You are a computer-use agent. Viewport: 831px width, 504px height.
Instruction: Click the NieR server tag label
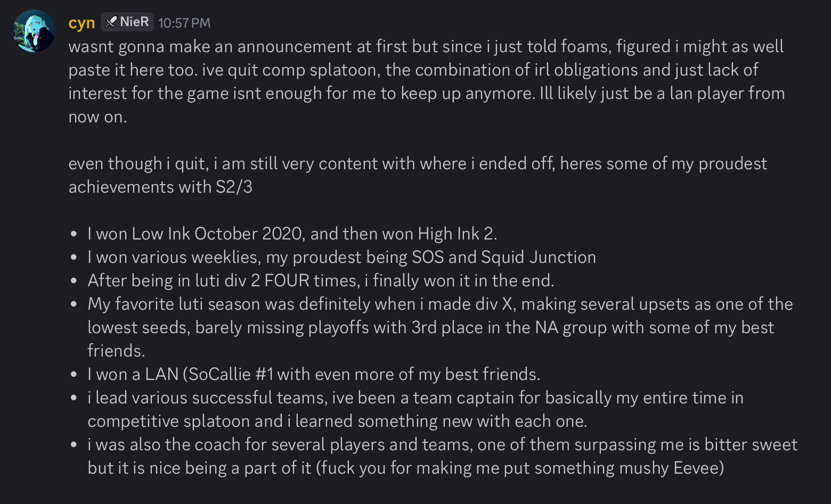tap(134, 22)
